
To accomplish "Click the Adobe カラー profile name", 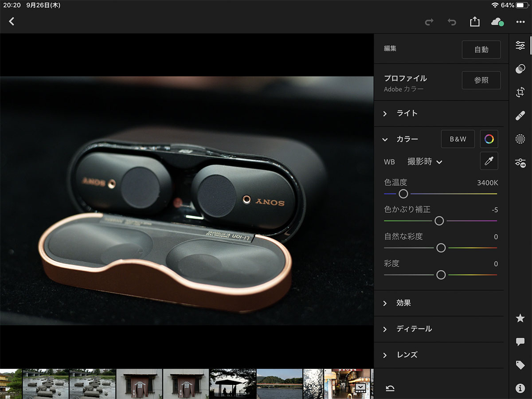I will tap(404, 89).
